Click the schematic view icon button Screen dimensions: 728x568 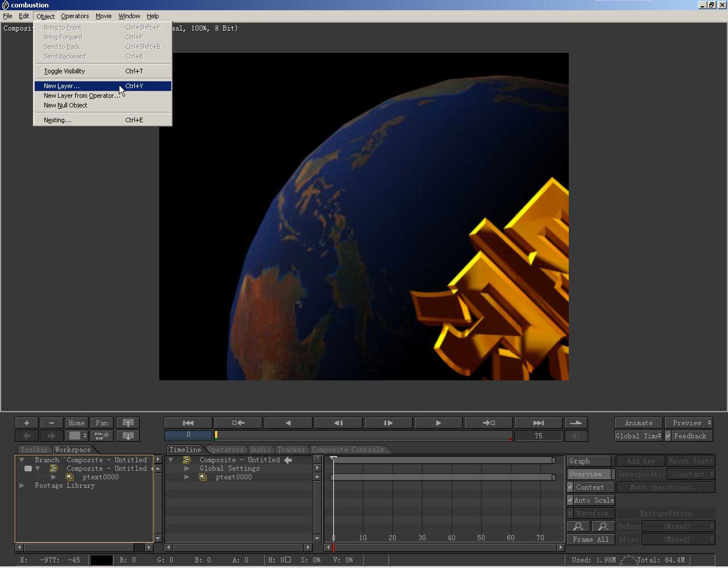coord(102,436)
